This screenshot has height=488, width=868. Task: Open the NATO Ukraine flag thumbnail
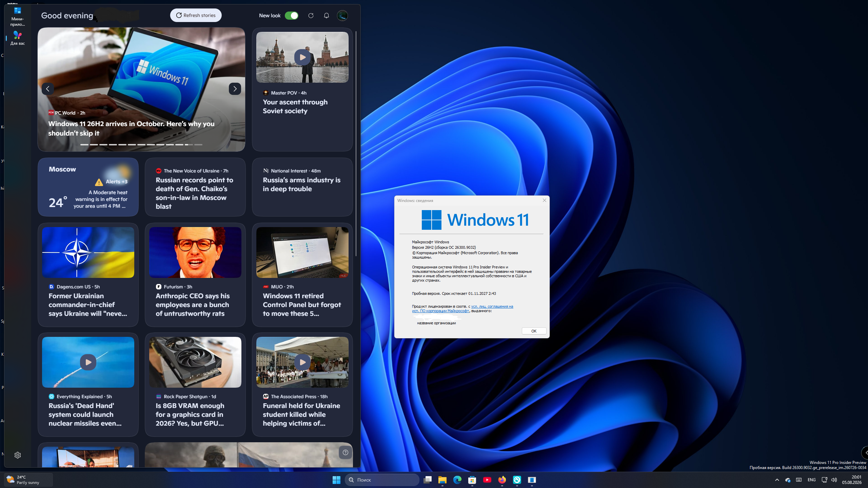(88, 252)
